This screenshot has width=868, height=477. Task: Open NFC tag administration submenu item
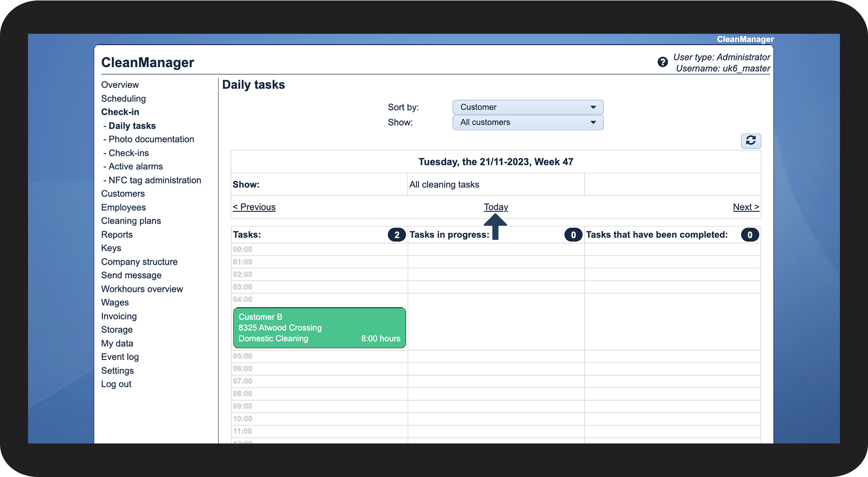(x=154, y=180)
